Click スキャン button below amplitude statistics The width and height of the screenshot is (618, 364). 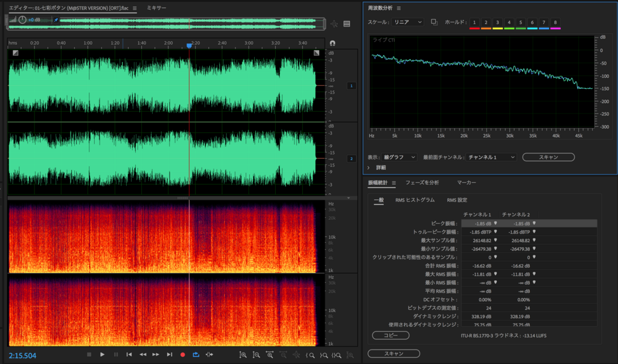tap(393, 353)
